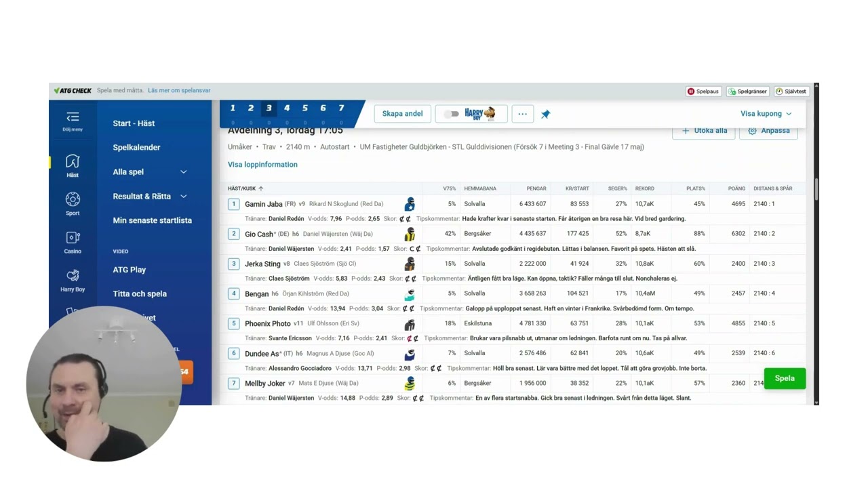The width and height of the screenshot is (868, 488).
Task: Open Läs mer om spelansvar link
Action: pyautogui.click(x=179, y=91)
